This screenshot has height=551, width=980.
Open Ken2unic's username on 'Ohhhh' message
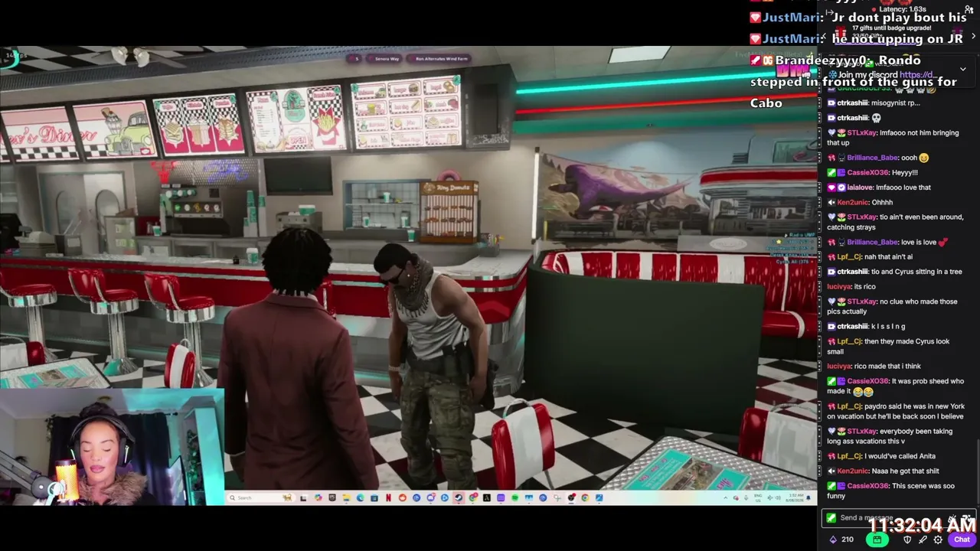click(x=853, y=203)
